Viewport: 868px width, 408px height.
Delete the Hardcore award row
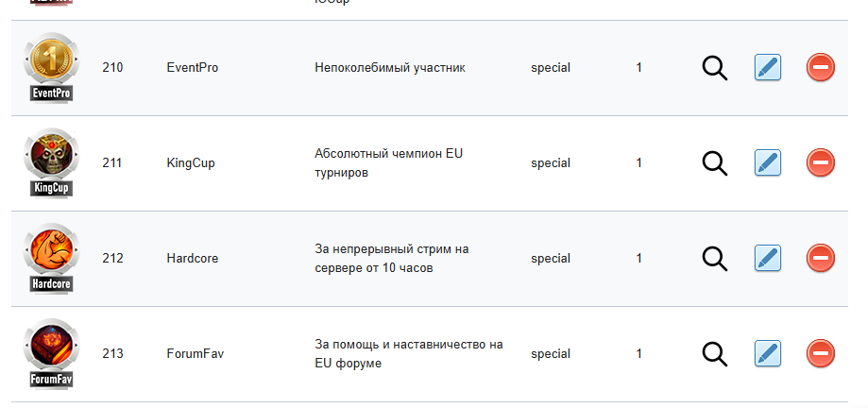[x=821, y=258]
